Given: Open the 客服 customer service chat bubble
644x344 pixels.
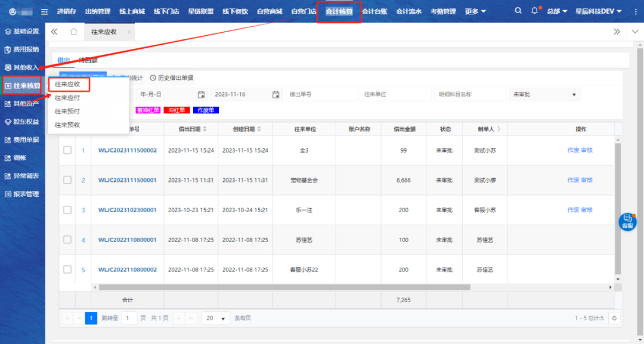Looking at the screenshot, I should pyautogui.click(x=627, y=222).
